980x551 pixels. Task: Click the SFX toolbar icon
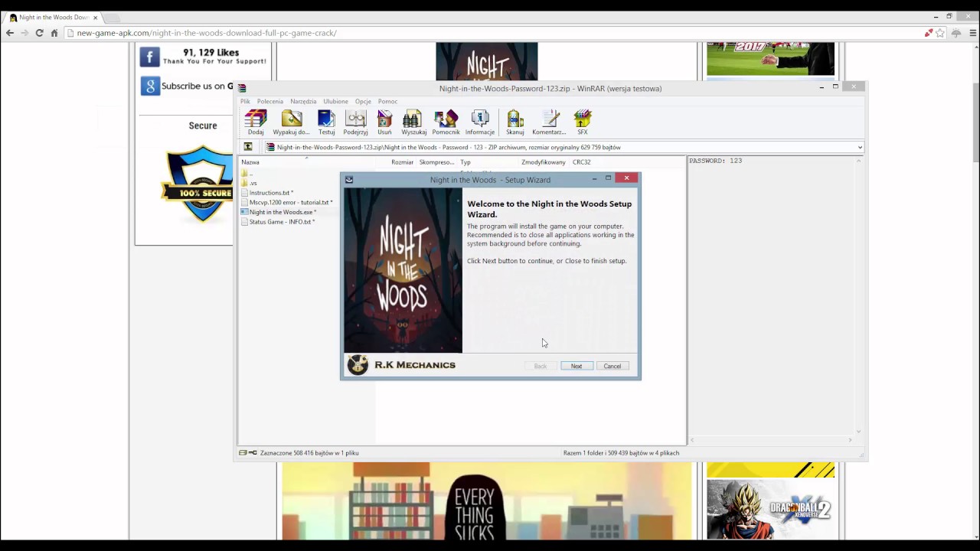pyautogui.click(x=583, y=122)
